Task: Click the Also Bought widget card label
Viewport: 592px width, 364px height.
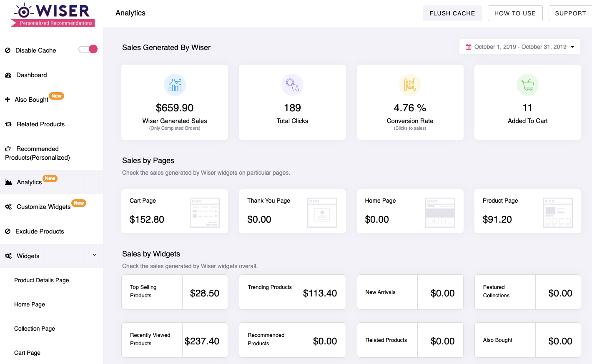Action: tap(498, 340)
